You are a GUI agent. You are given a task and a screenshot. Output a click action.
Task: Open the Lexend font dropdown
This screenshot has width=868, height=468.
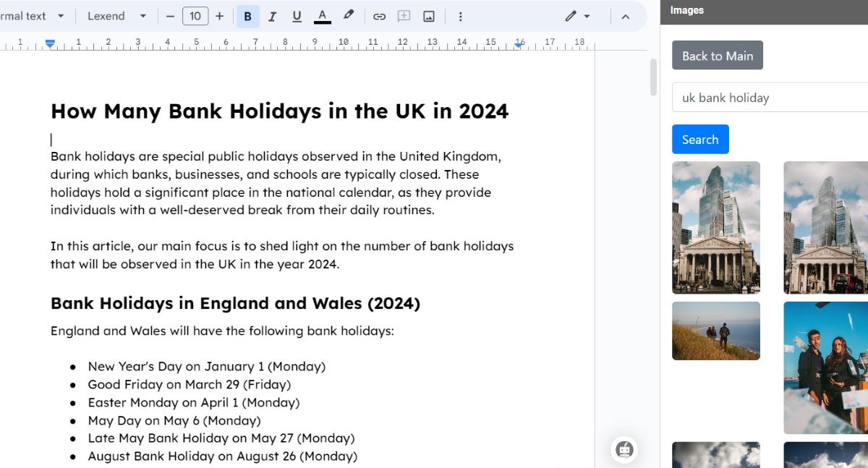(116, 16)
